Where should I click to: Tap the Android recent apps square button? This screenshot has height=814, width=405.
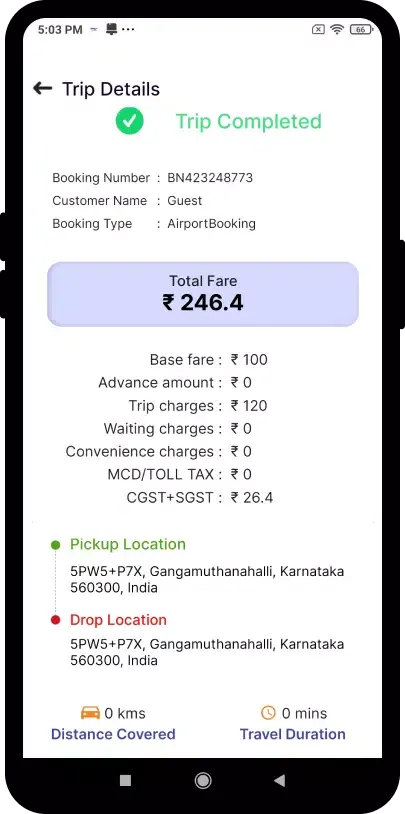pos(125,780)
